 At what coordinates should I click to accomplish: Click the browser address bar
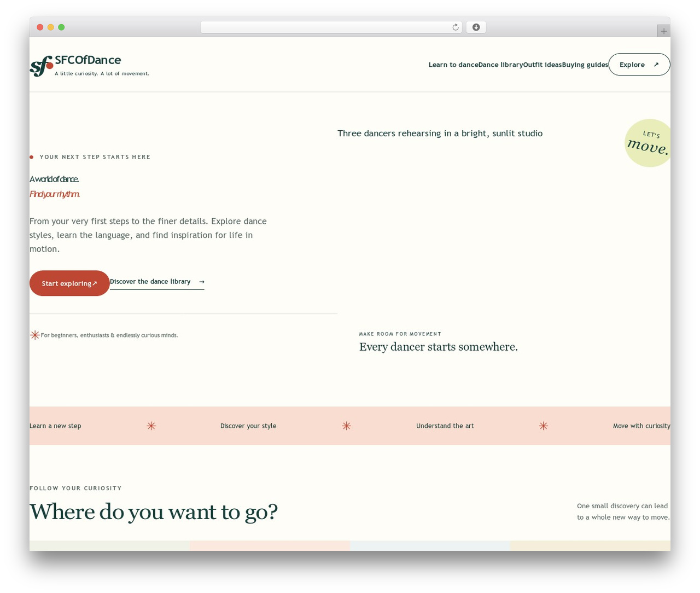[331, 27]
